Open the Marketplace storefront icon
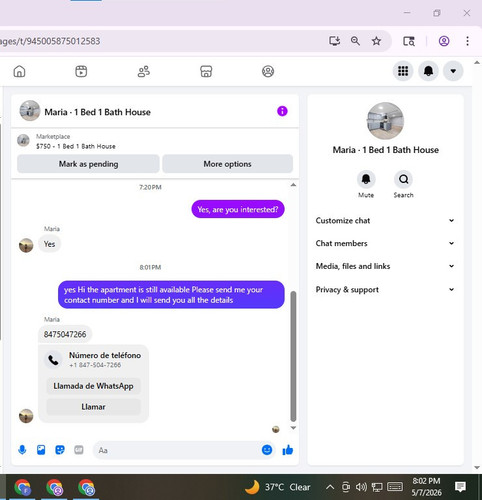The height and width of the screenshot is (500, 482). click(x=206, y=71)
